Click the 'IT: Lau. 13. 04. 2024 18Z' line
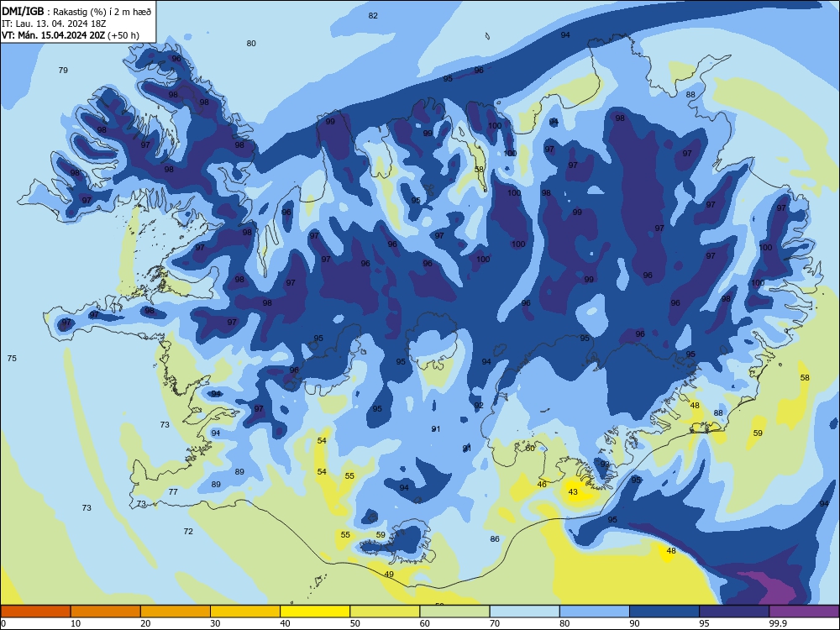 [54, 24]
